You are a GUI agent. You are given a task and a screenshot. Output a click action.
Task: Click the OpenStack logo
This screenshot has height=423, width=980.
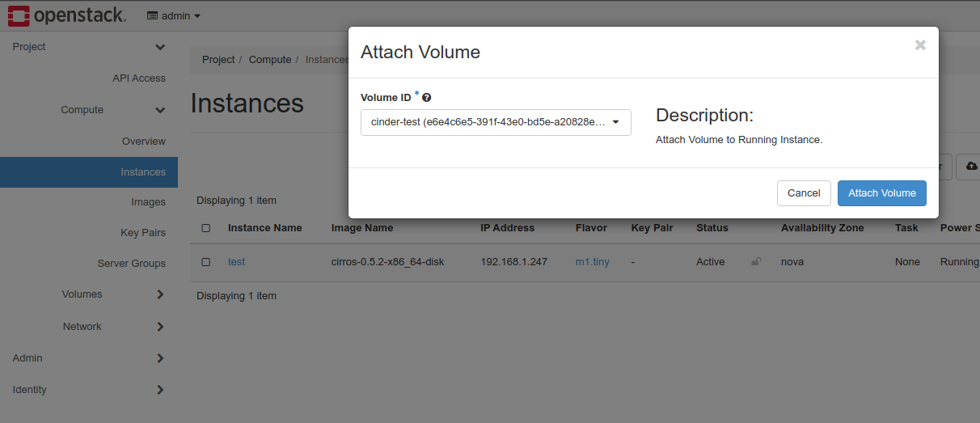(67, 15)
